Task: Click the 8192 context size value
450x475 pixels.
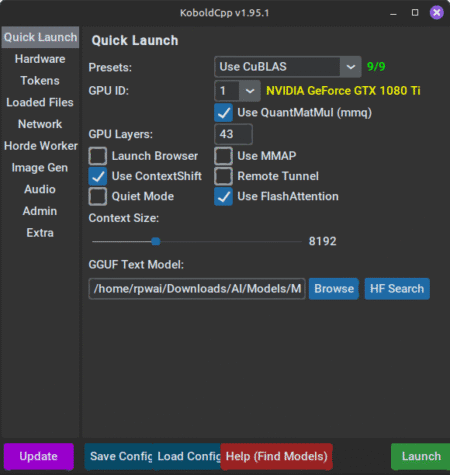Action: [322, 241]
